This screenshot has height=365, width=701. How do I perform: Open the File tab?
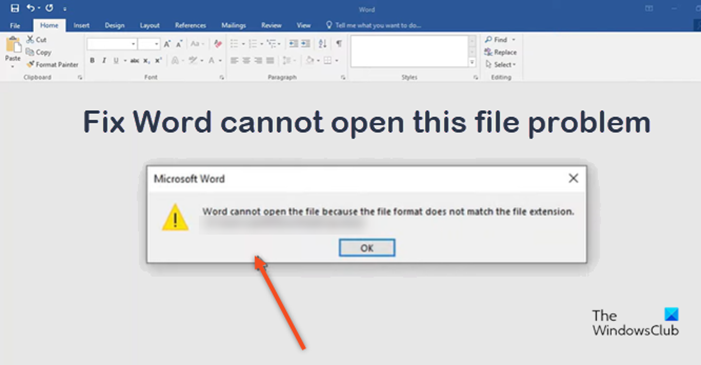pyautogui.click(x=15, y=25)
